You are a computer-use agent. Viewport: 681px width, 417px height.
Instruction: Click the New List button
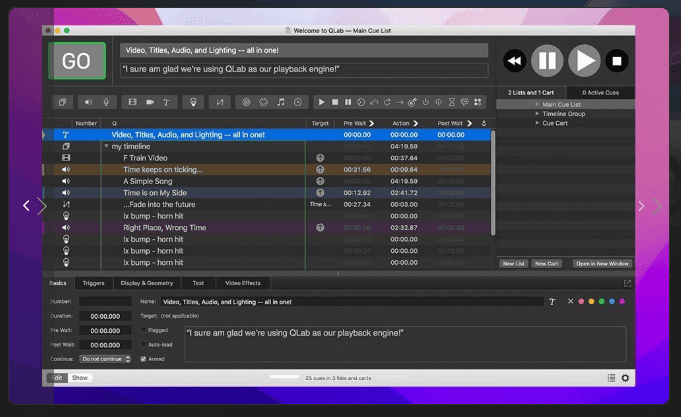tap(514, 264)
